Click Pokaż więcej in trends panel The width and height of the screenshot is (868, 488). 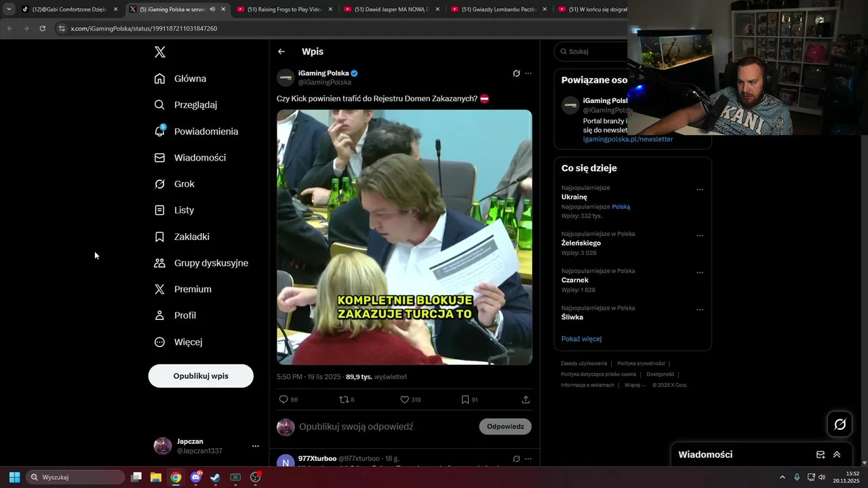(x=581, y=339)
